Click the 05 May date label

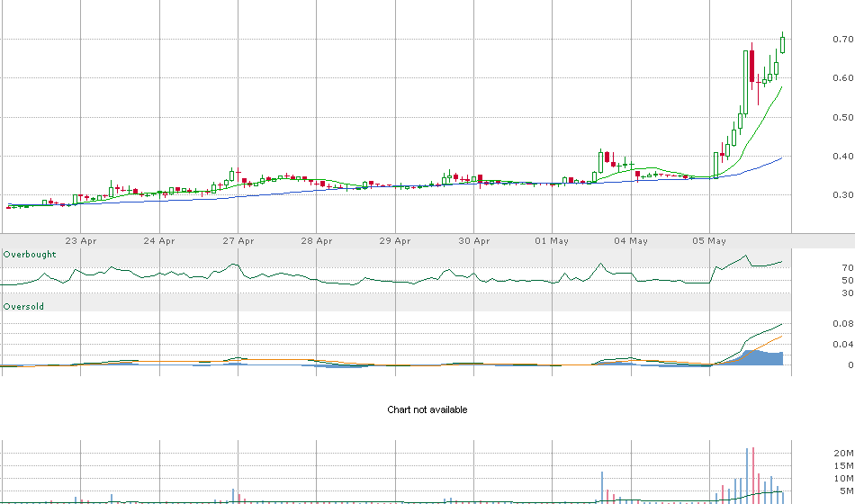tap(709, 240)
